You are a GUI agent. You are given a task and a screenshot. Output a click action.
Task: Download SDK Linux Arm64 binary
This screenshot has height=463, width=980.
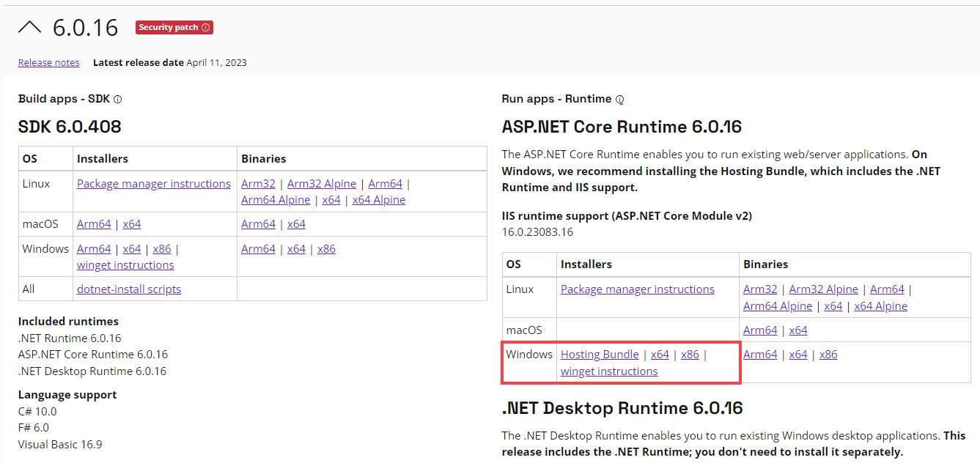tap(386, 184)
